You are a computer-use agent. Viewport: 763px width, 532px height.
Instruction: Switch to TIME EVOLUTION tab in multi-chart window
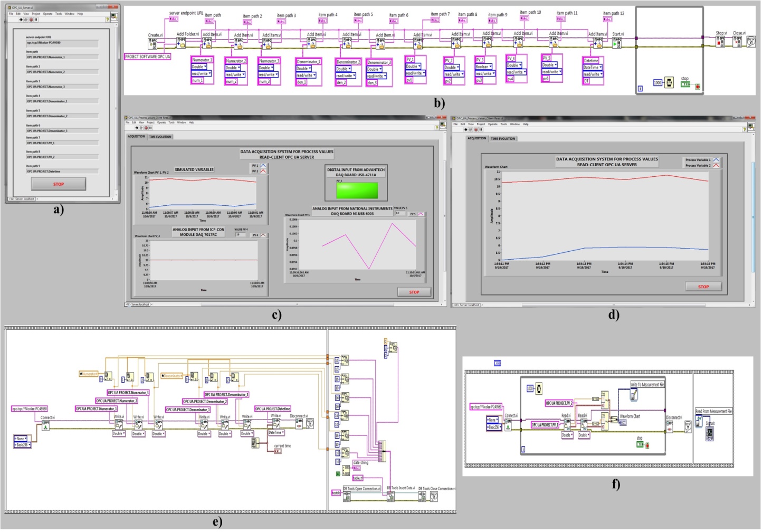160,137
